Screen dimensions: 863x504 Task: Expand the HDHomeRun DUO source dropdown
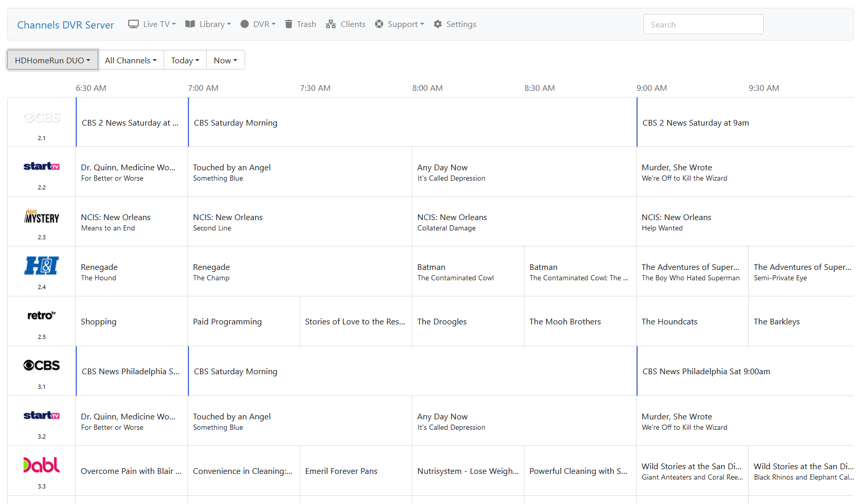click(52, 60)
